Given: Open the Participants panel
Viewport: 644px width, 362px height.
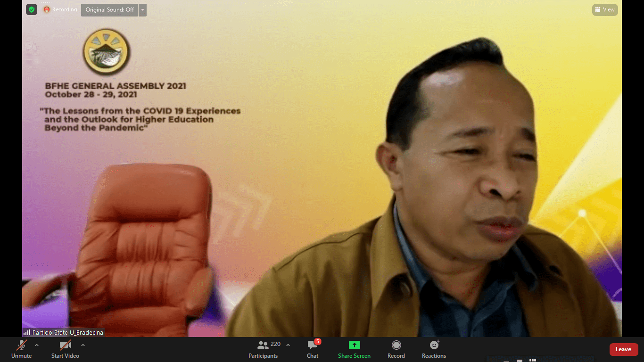Looking at the screenshot, I should [x=263, y=349].
